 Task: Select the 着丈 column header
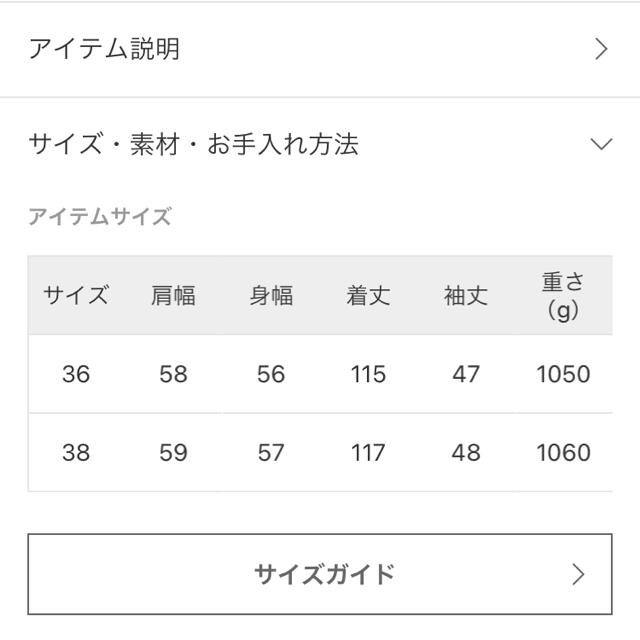pyautogui.click(x=368, y=296)
